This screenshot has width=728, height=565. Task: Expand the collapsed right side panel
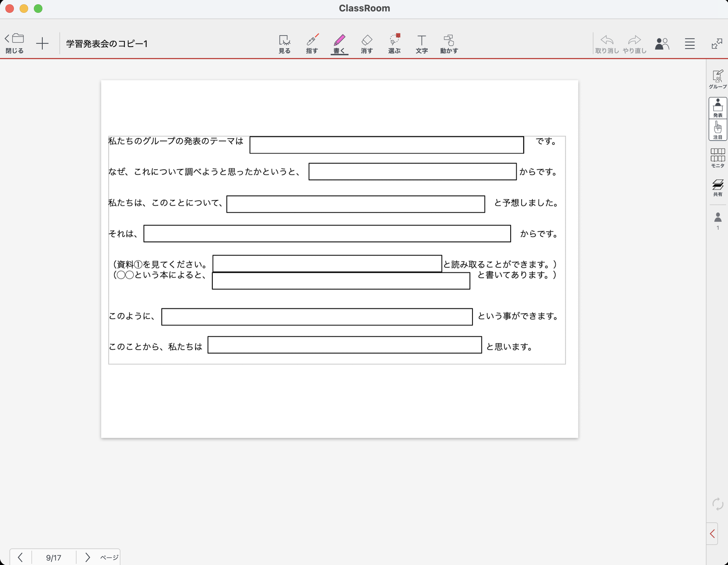pos(712,534)
